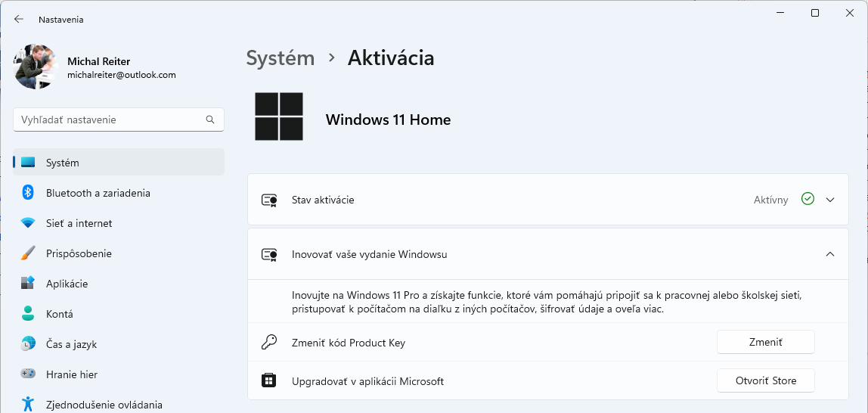Click the product key icon
Viewport: 868px width, 413px height.
click(268, 343)
